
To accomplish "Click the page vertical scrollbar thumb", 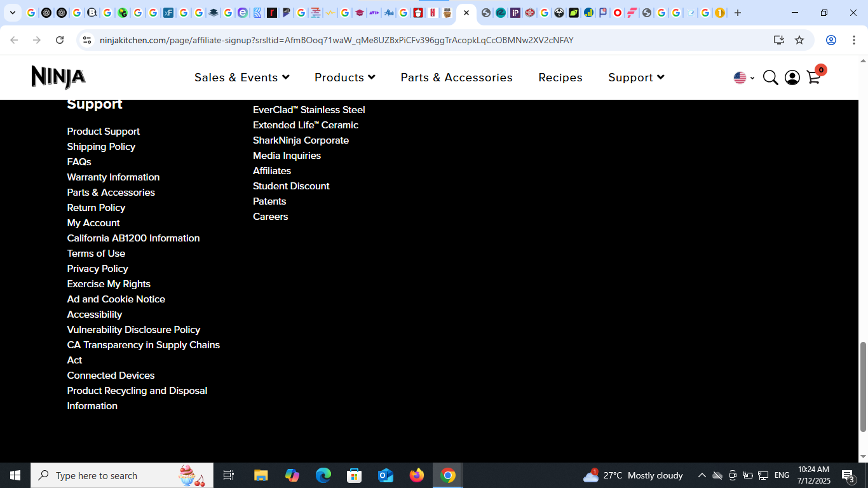I will [x=863, y=386].
